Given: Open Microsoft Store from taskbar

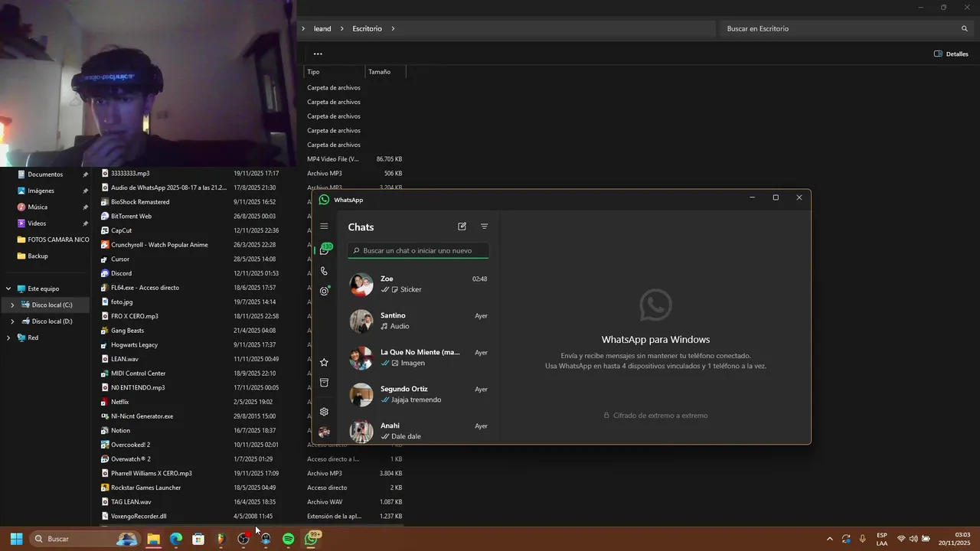Looking at the screenshot, I should coord(198,539).
